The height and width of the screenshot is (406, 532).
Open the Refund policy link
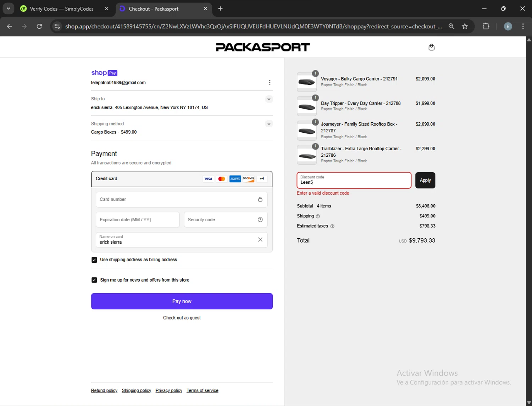pyautogui.click(x=104, y=390)
